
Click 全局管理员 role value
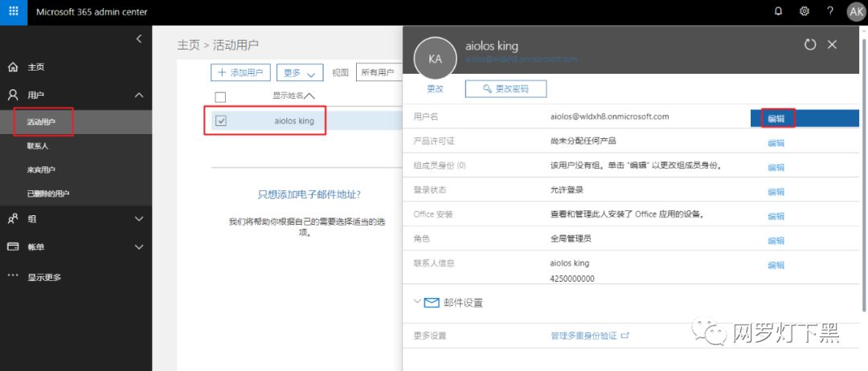(571, 238)
